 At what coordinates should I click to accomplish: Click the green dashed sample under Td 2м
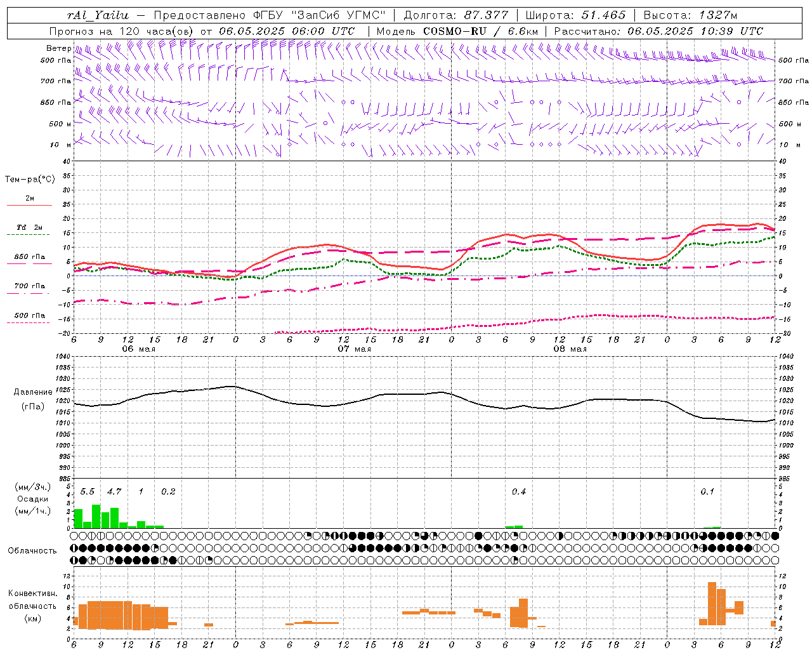point(29,235)
